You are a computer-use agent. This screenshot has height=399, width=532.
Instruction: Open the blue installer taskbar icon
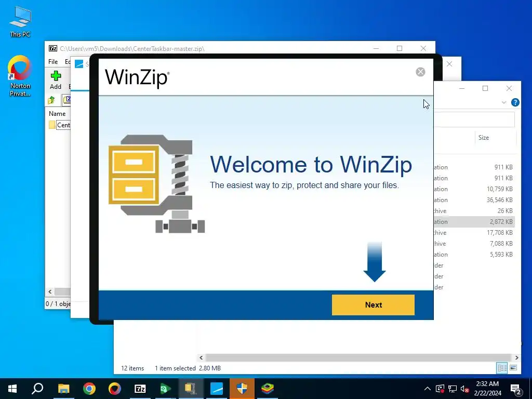[217, 389]
